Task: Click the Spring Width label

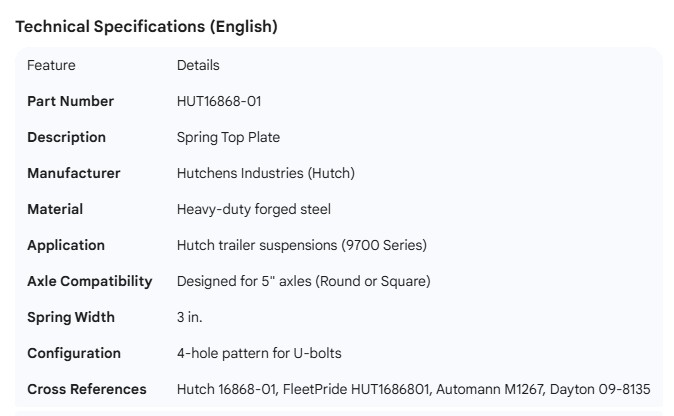Action: pos(70,317)
